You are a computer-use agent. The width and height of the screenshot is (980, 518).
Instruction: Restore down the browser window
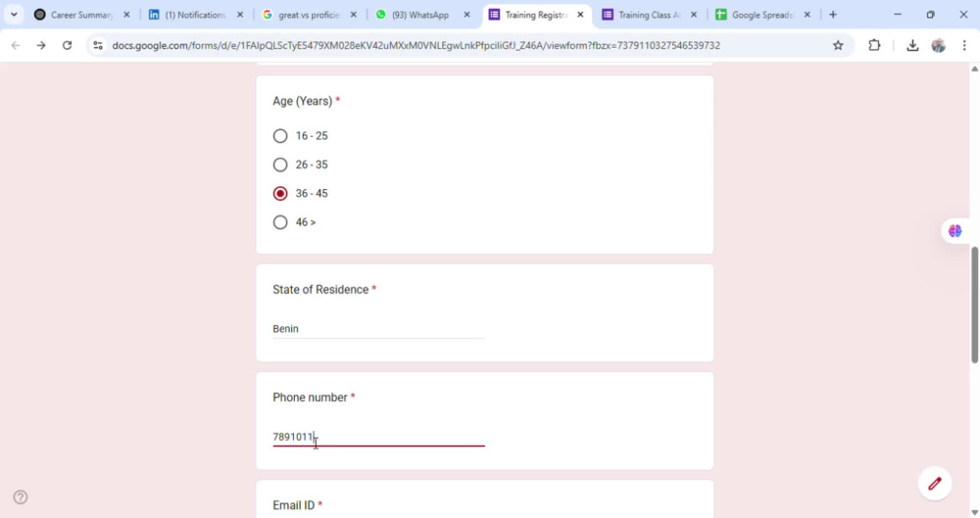point(931,15)
